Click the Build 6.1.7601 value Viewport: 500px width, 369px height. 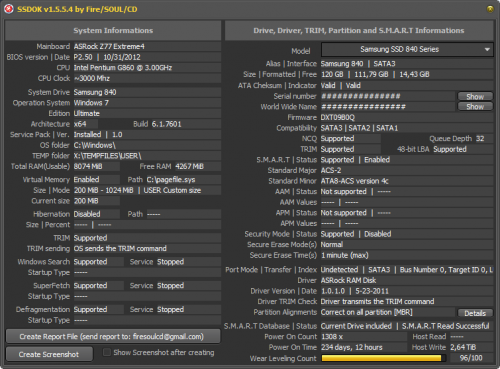pyautogui.click(x=166, y=124)
